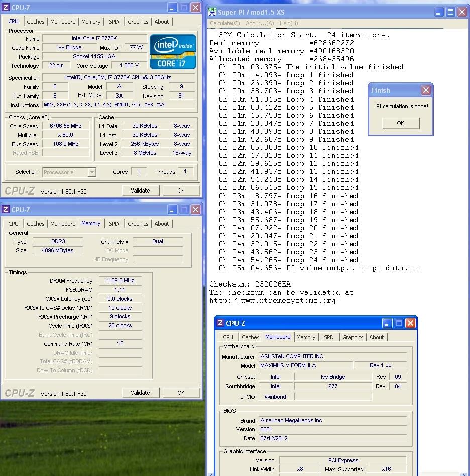Viewport: 470px width, 476px height.
Task: Click the Core Voltage value 1.888 V
Action: click(129, 65)
